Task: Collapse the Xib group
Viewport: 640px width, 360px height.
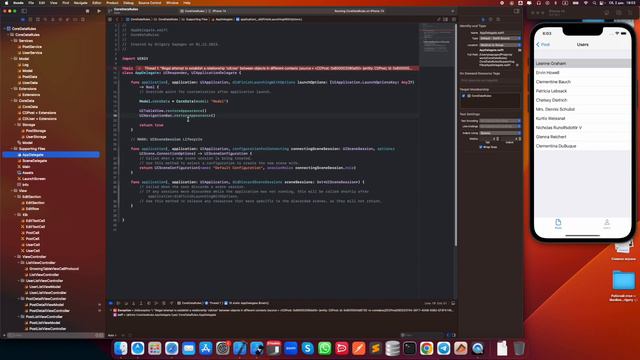Action: [15, 214]
